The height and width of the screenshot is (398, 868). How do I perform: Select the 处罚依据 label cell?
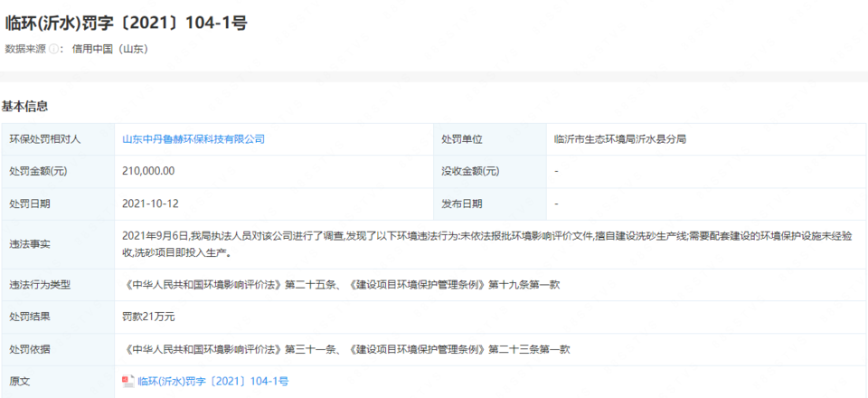58,349
